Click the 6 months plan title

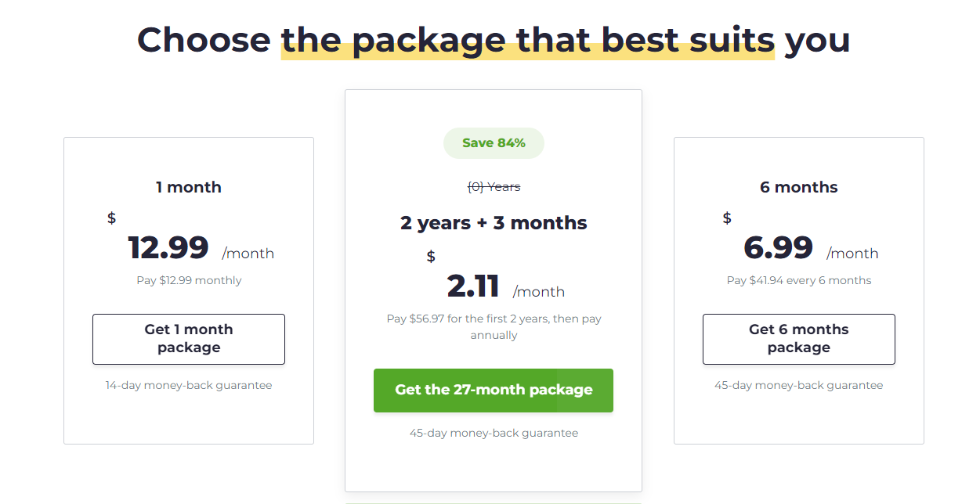tap(798, 187)
